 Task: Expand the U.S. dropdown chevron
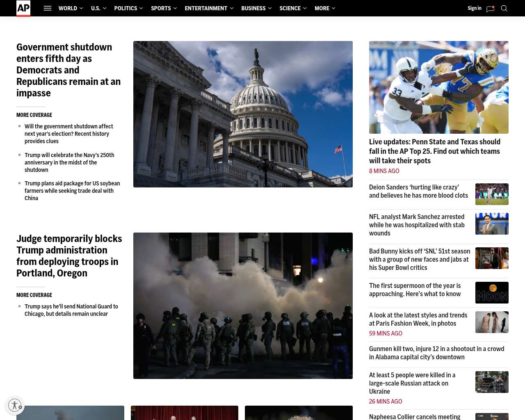click(x=105, y=8)
